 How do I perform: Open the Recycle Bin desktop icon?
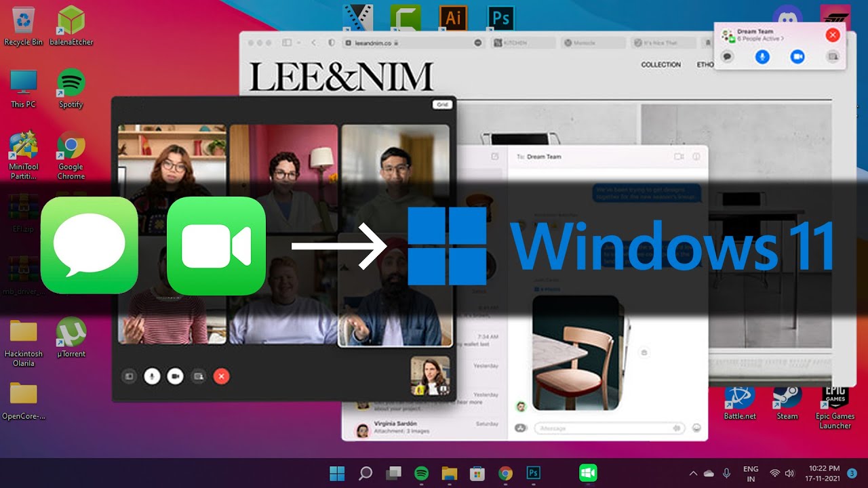click(23, 26)
